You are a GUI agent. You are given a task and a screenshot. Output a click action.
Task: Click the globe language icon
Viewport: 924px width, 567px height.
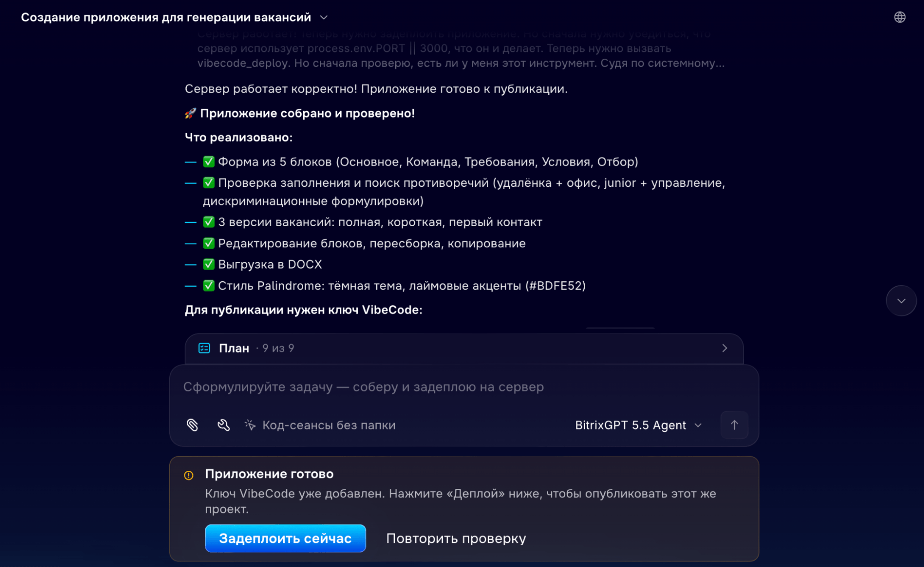[900, 17]
